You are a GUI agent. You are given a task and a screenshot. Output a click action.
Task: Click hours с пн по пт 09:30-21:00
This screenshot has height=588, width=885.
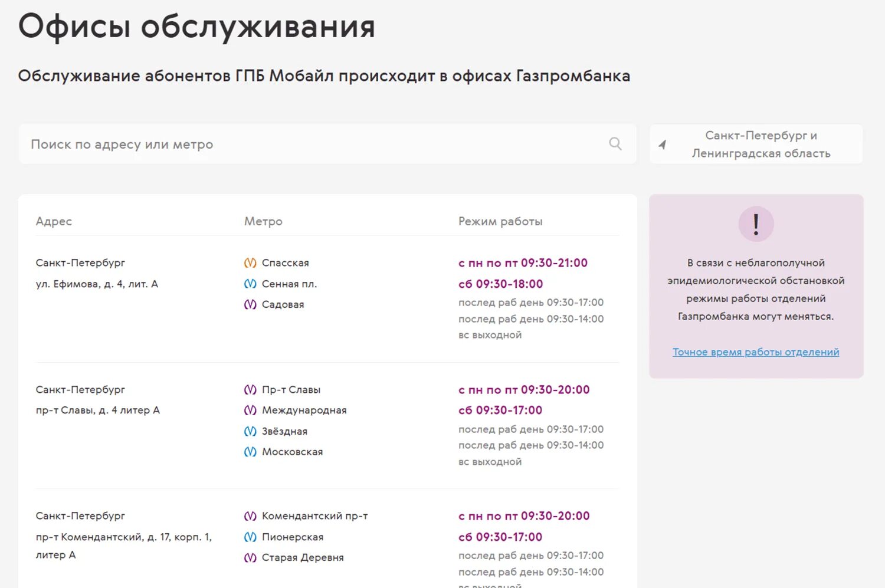pyautogui.click(x=523, y=263)
